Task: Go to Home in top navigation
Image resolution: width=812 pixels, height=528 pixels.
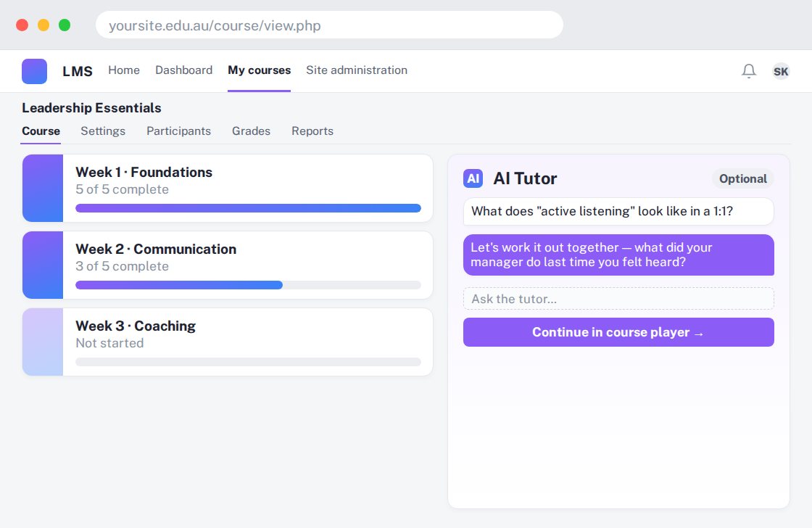Action: 124,70
